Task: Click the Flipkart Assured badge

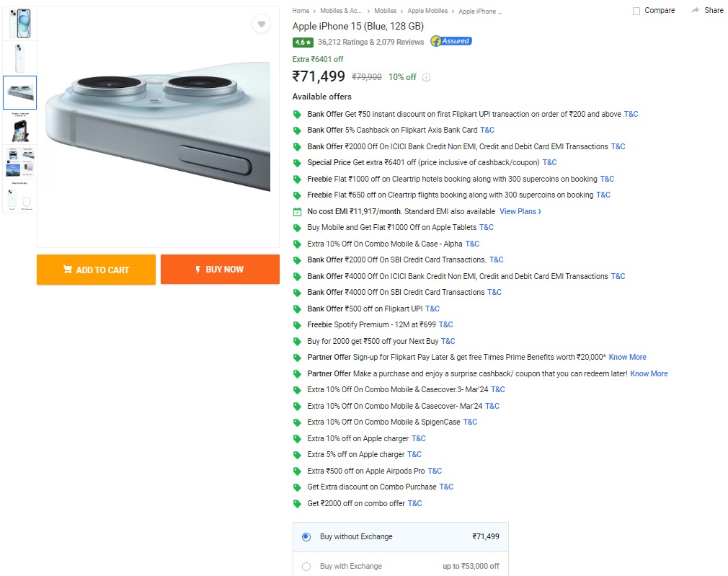Action: point(450,41)
